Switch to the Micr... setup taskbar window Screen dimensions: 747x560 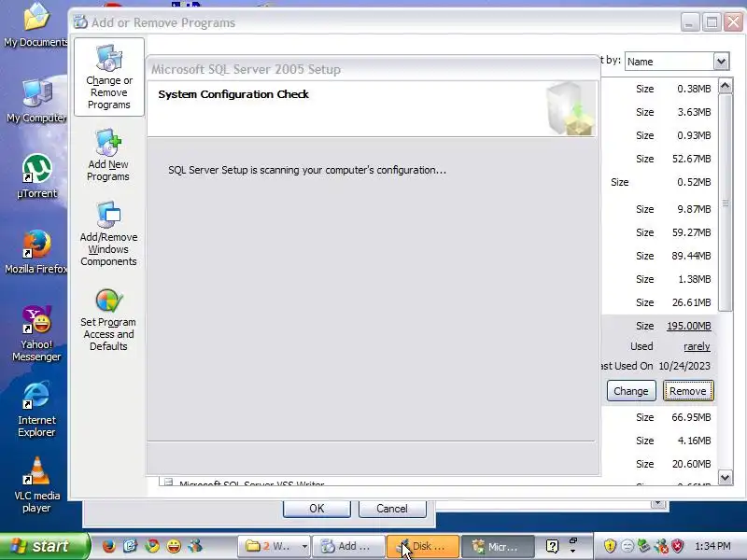(x=499, y=546)
